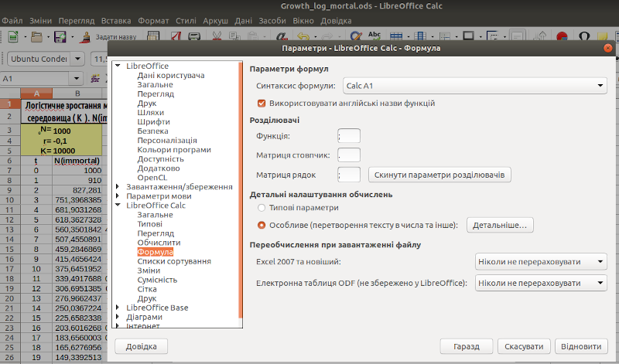Expand the 'LibreOffice Base' tree node
This screenshot has height=364, width=619.
pyautogui.click(x=118, y=308)
